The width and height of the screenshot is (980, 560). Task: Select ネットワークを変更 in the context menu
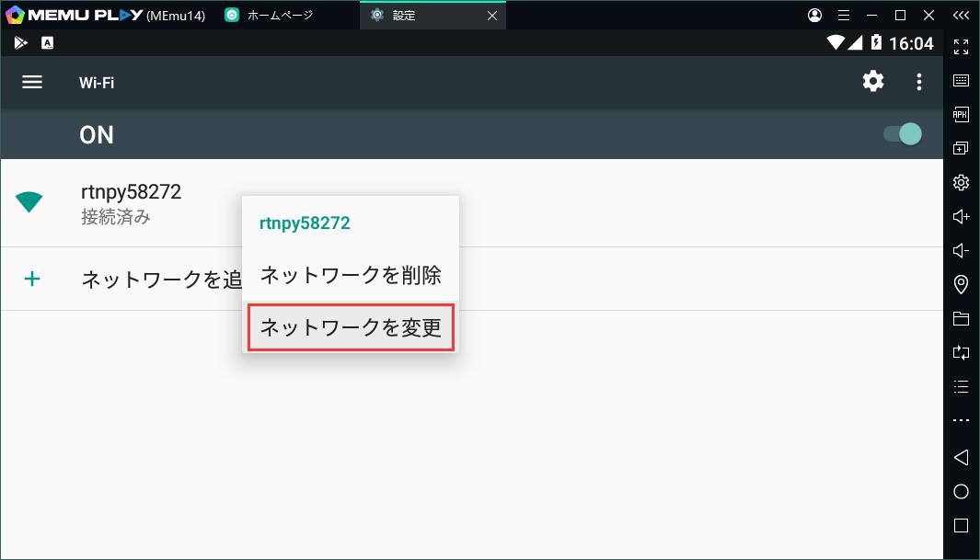350,328
